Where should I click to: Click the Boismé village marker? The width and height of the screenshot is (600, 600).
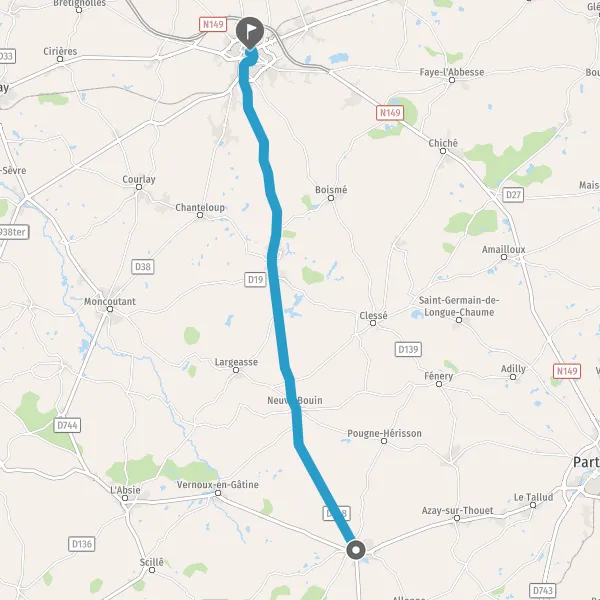pos(331,198)
